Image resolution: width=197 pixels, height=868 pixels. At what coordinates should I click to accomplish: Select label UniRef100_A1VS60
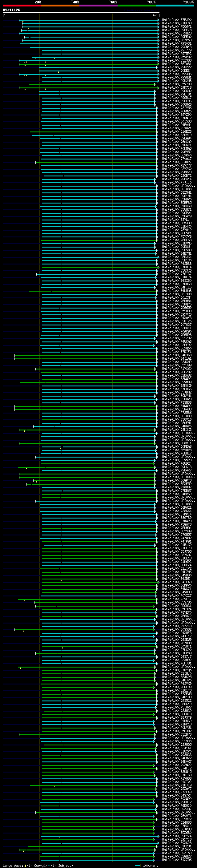(176, 369)
